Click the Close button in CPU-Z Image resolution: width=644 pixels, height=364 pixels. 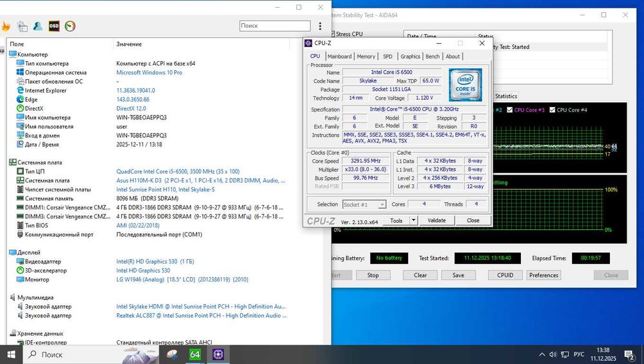(473, 220)
